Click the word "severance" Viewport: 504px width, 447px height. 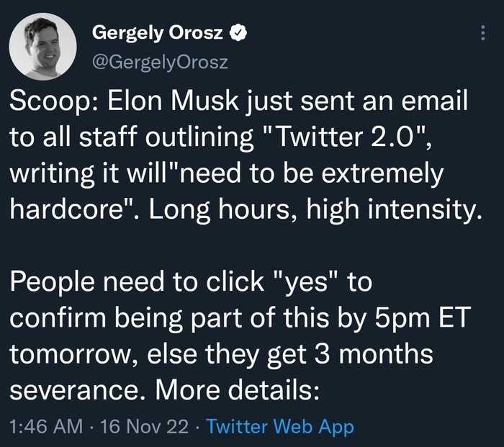pos(76,391)
